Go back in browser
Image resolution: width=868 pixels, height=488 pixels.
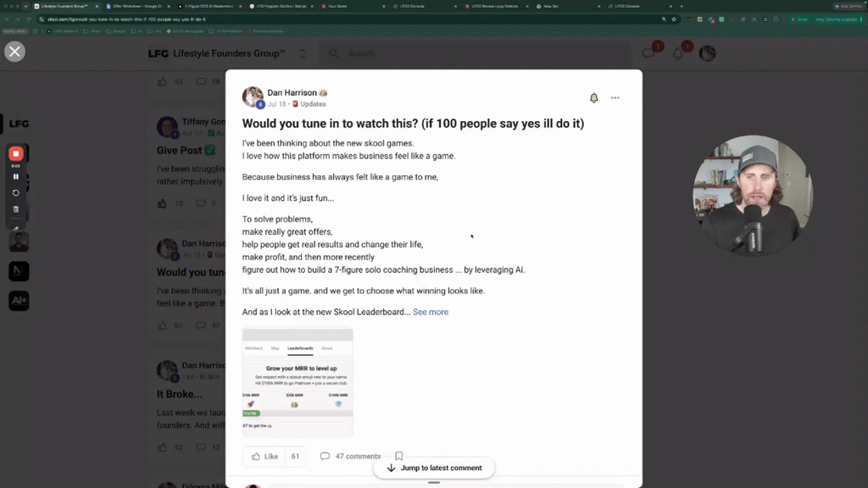pos(7,19)
